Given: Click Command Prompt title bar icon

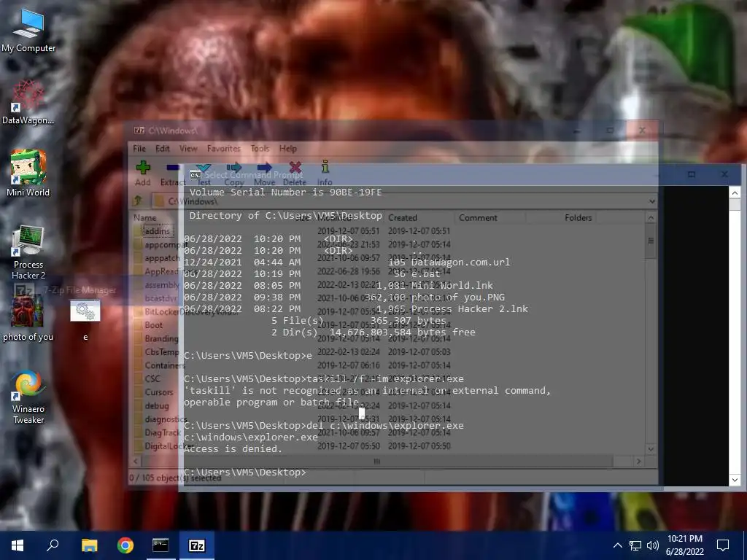Looking at the screenshot, I should pyautogui.click(x=195, y=175).
